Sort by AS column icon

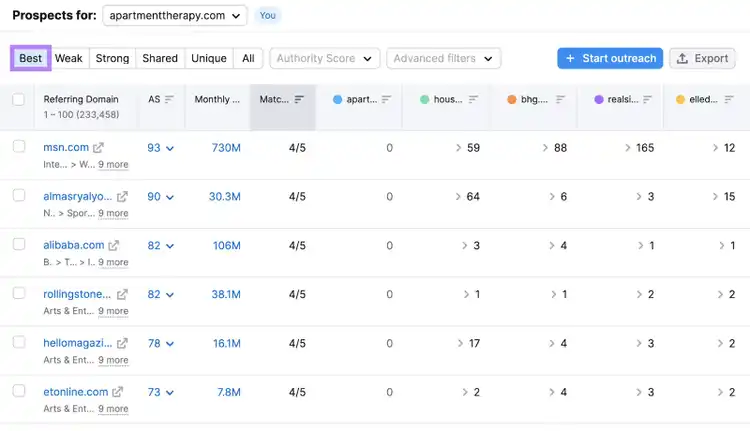pyautogui.click(x=169, y=99)
